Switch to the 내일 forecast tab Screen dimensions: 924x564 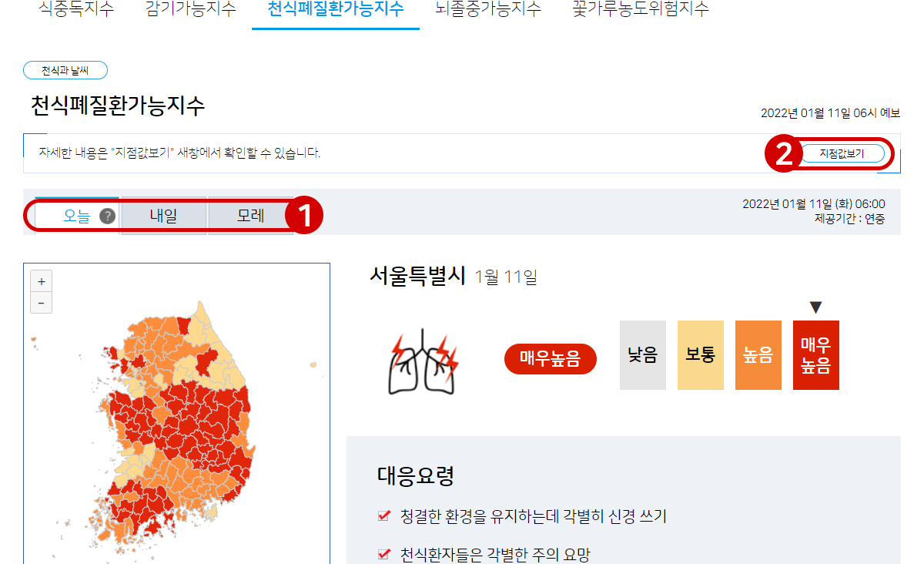(163, 217)
